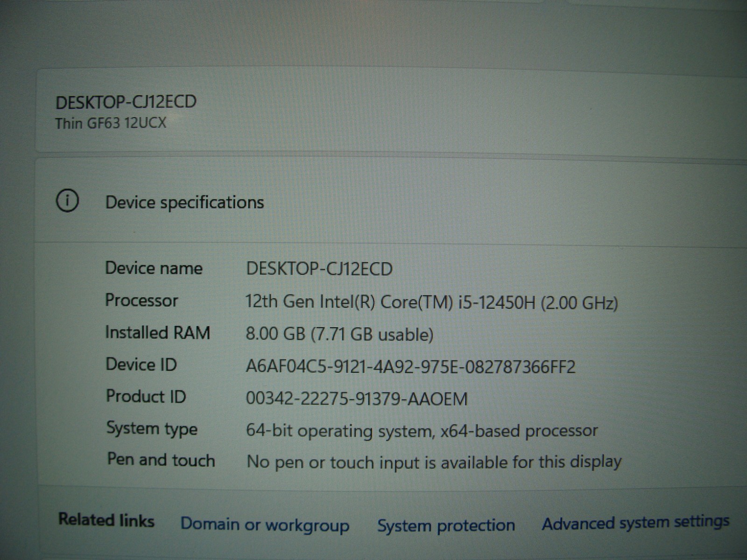Click the Product ID label
747x560 pixels.
pos(146,396)
